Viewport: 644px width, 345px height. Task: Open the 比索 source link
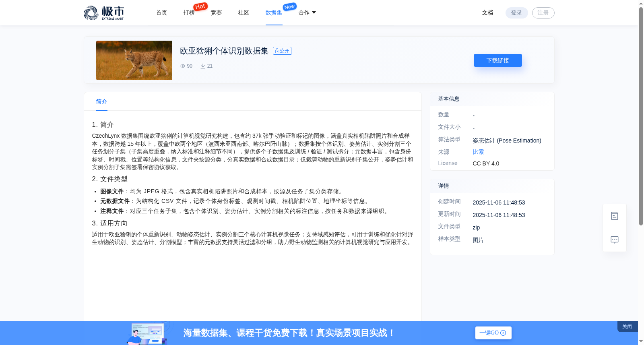pos(478,152)
